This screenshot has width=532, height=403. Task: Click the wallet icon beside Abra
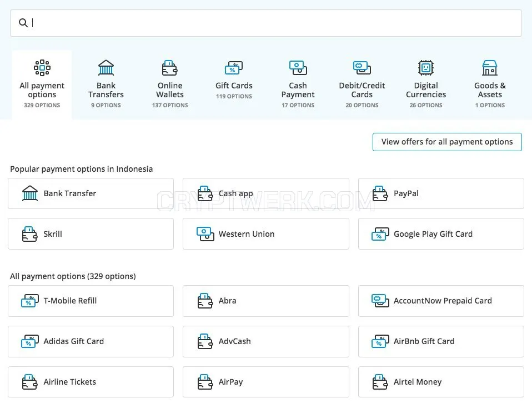coord(205,301)
